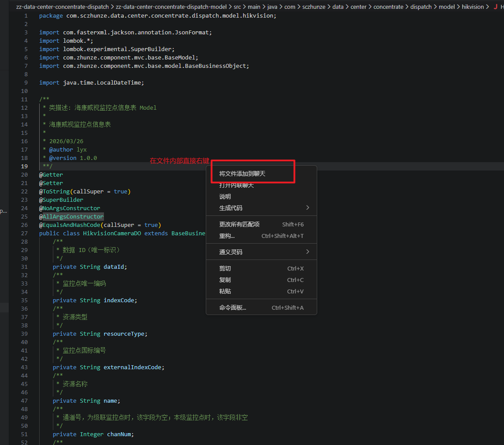Viewport: 504px width, 445px height.
Task: Click the '@NoArgsConstructor' annotation
Action: point(70,208)
